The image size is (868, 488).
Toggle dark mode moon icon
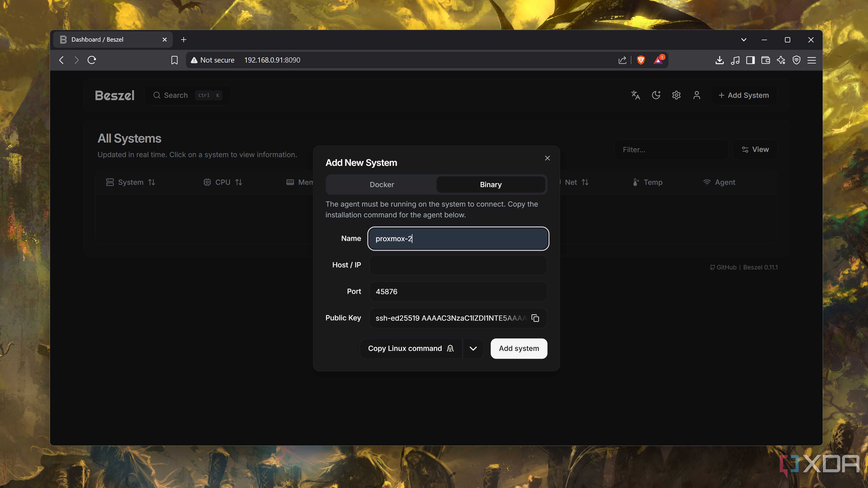(x=656, y=95)
